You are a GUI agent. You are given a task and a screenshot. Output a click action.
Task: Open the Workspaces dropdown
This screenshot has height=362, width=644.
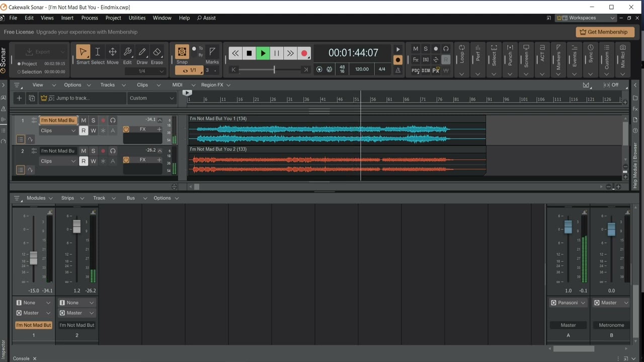coord(586,18)
